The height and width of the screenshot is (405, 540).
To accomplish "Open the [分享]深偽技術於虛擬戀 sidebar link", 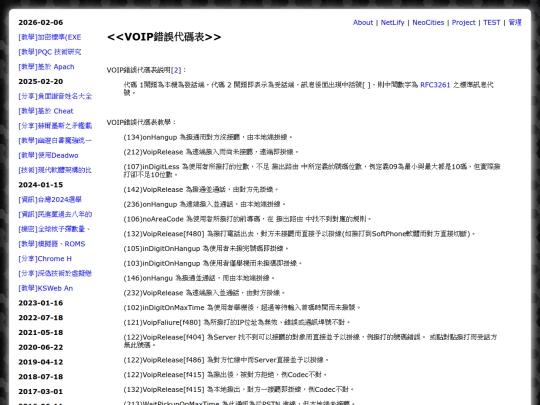I will (x=55, y=273).
